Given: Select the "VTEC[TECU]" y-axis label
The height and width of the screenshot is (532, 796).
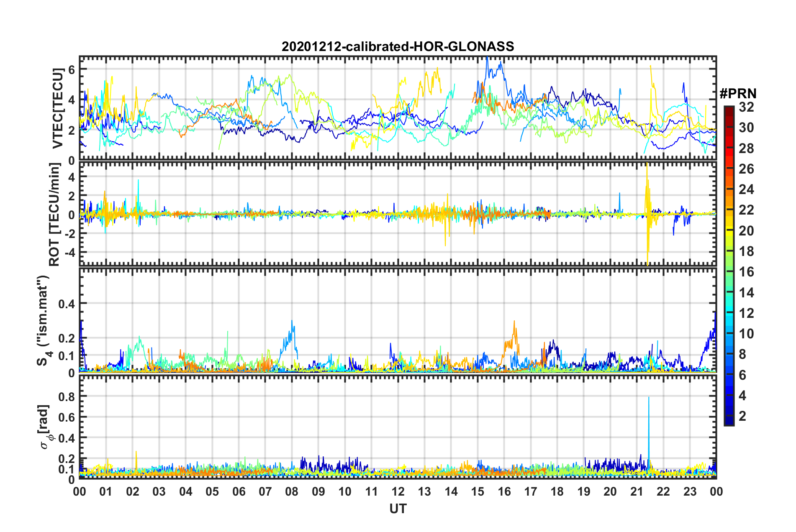Looking at the screenshot, I should point(57,108).
